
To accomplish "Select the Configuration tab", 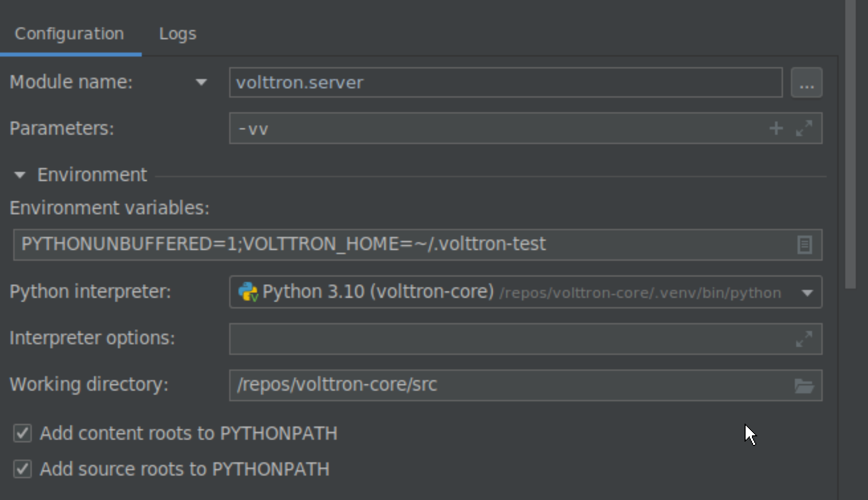I will click(x=70, y=33).
